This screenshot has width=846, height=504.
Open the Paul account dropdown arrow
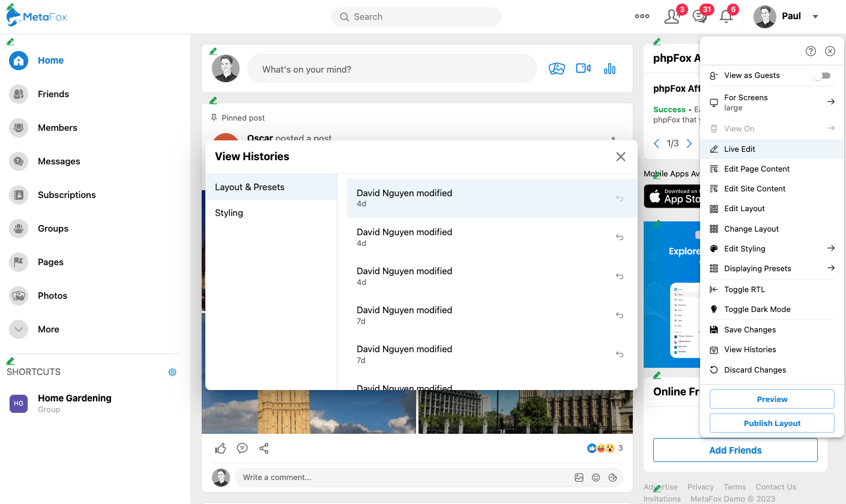[x=815, y=17]
